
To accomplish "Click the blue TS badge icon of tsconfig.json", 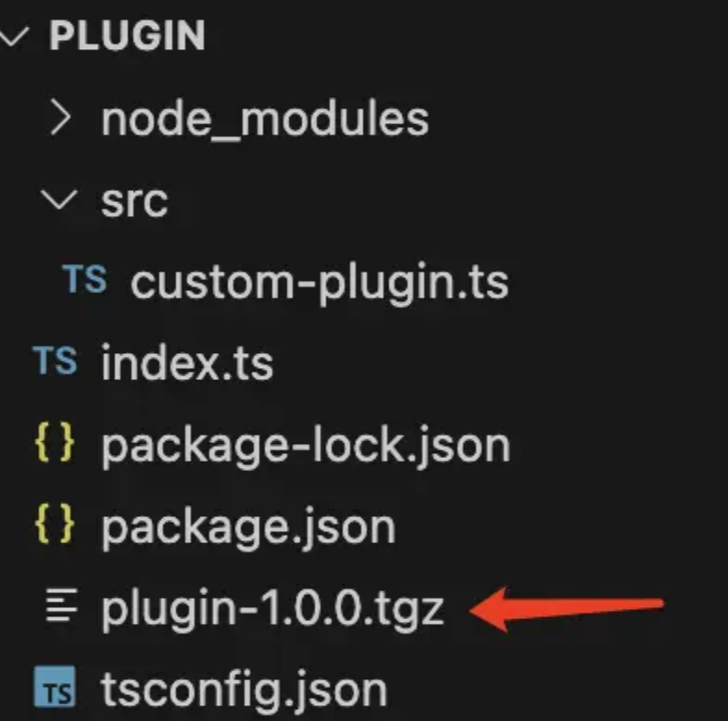I will point(55,686).
